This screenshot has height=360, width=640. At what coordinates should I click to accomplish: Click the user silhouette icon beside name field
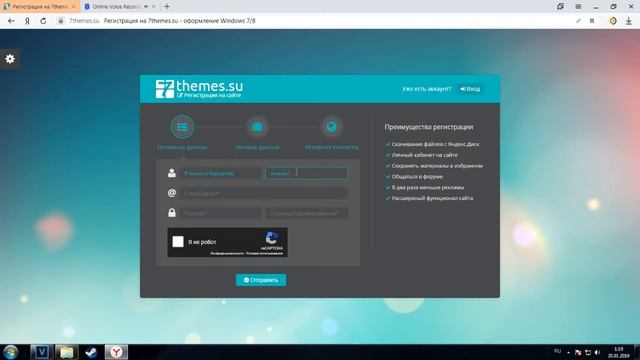tap(172, 173)
